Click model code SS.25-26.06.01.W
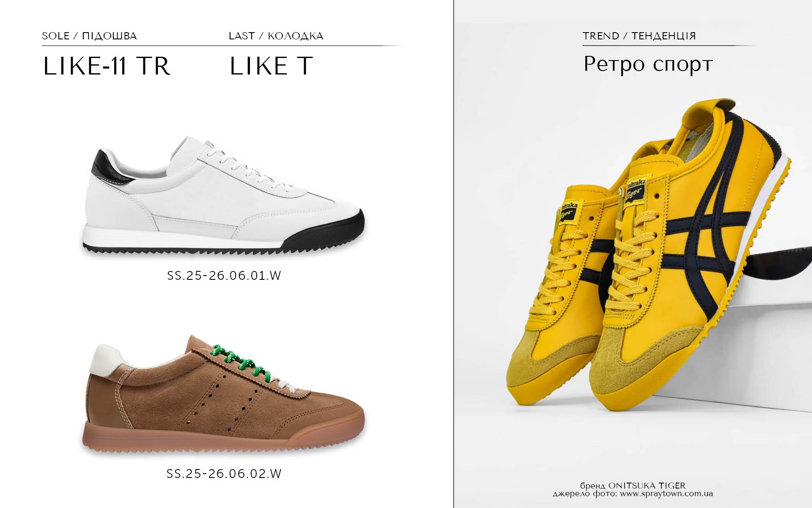812x508 pixels. pyautogui.click(x=224, y=276)
